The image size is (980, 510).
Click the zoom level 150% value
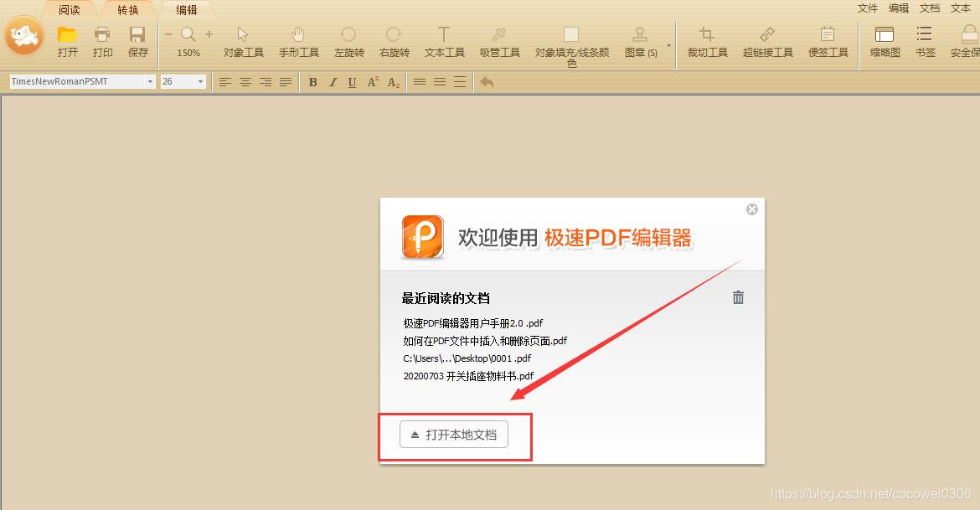pyautogui.click(x=188, y=53)
